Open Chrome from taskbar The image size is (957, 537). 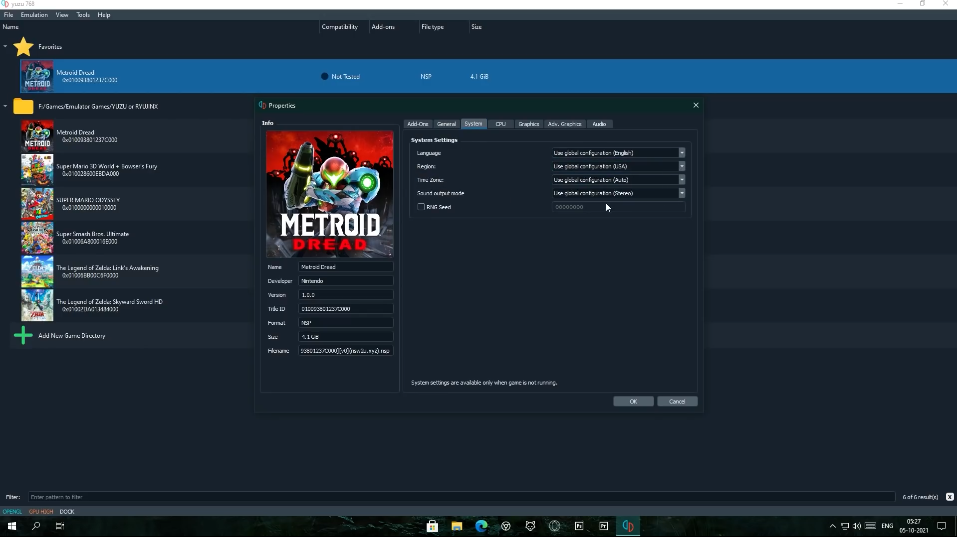(x=505, y=526)
